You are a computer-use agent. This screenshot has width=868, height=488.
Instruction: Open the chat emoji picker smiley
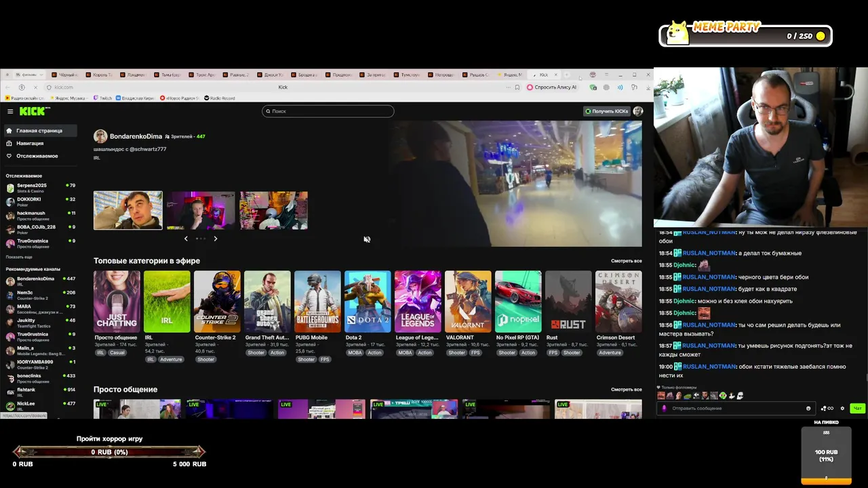(808, 409)
